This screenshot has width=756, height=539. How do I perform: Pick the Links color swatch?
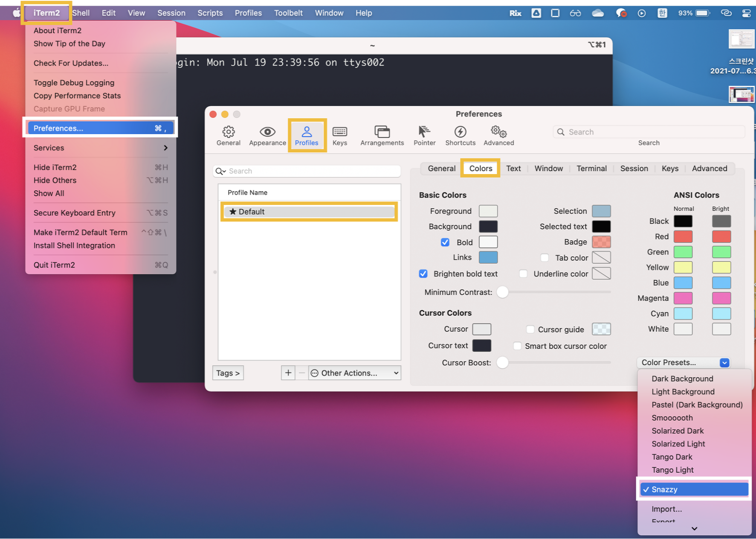click(x=488, y=257)
